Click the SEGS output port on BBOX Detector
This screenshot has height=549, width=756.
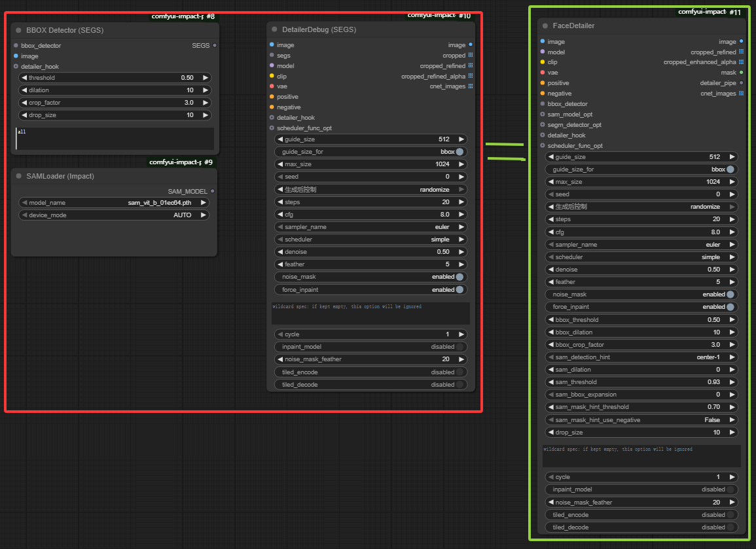pyautogui.click(x=215, y=46)
